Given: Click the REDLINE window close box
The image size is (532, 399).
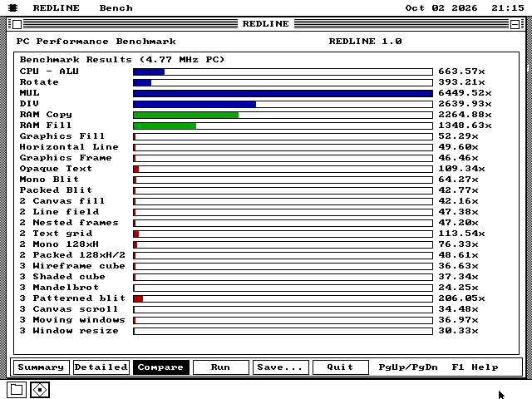Looking at the screenshot, I should point(17,24).
